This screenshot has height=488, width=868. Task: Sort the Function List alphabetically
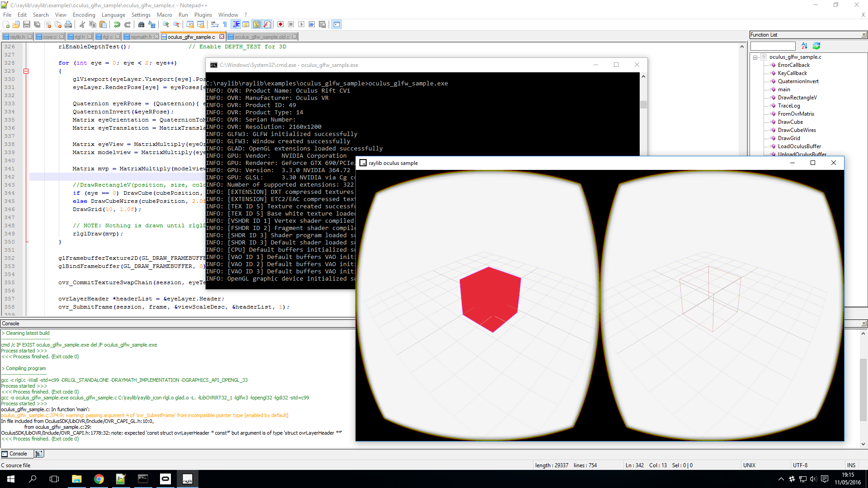804,46
